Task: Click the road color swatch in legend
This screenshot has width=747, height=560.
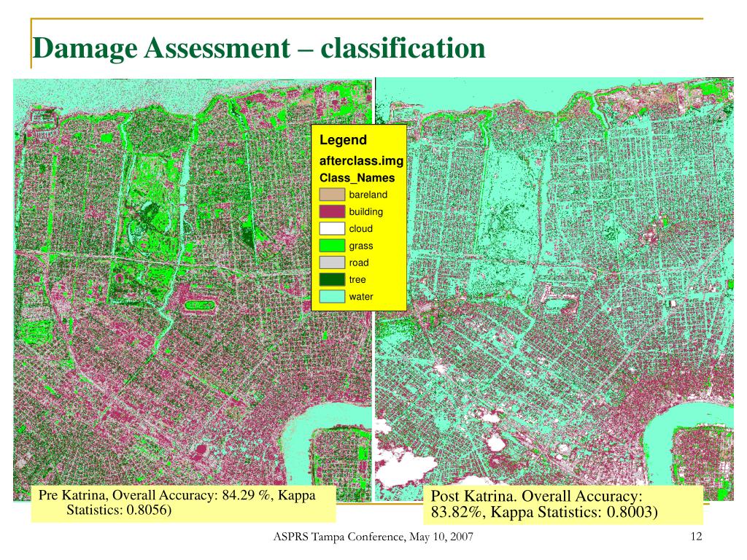Action: 332,262
